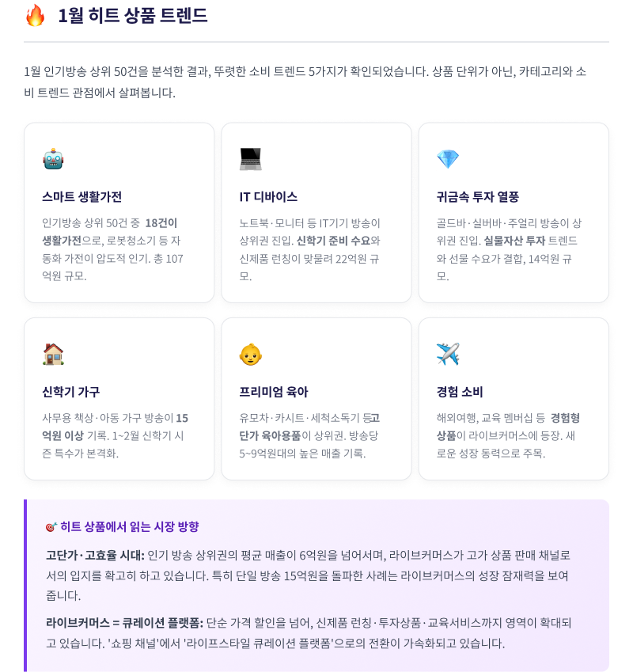Select the 스마트 생활가전 card title
633x672 pixels.
click(x=81, y=197)
